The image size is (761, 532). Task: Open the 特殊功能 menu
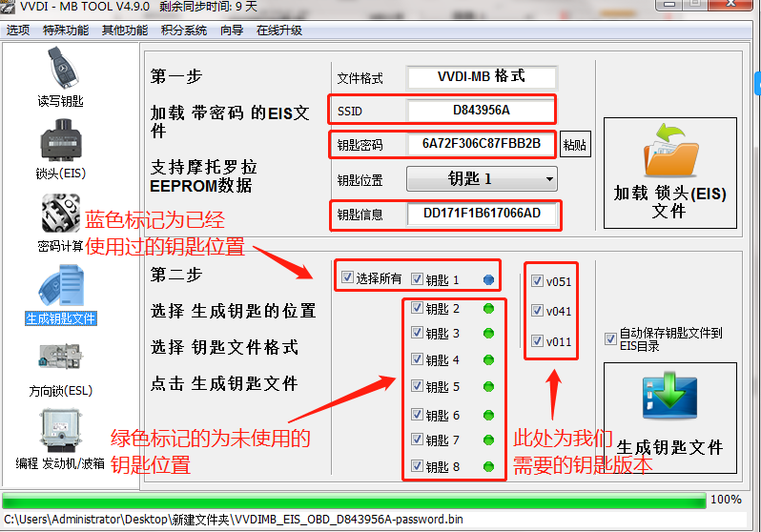66,31
